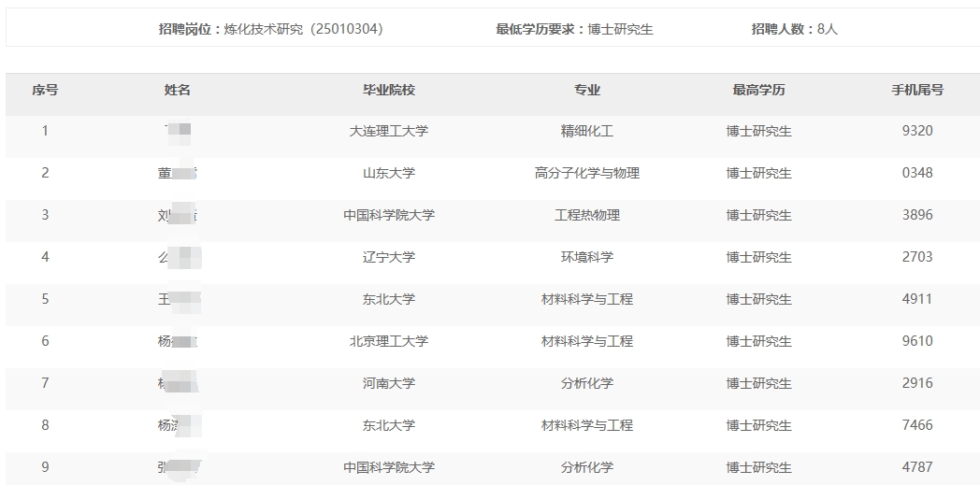Click the 高分子化学与物理 major cell
980x485 pixels.
pyautogui.click(x=586, y=173)
